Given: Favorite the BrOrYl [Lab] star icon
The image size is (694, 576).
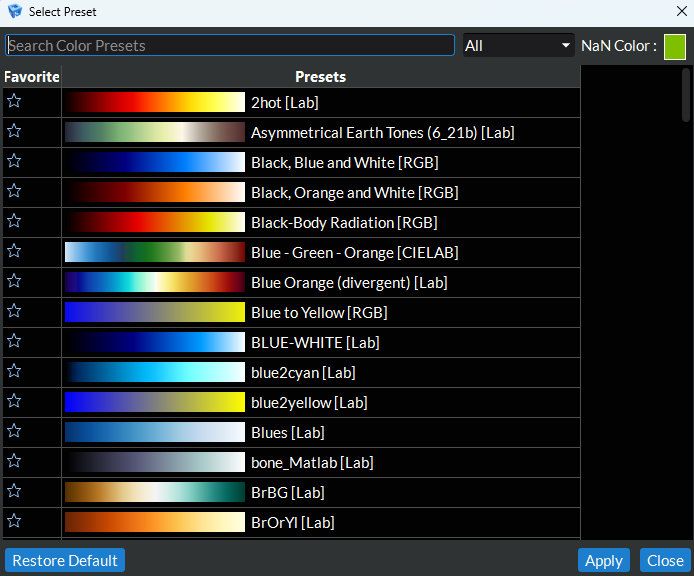Looking at the screenshot, I should click(x=14, y=521).
